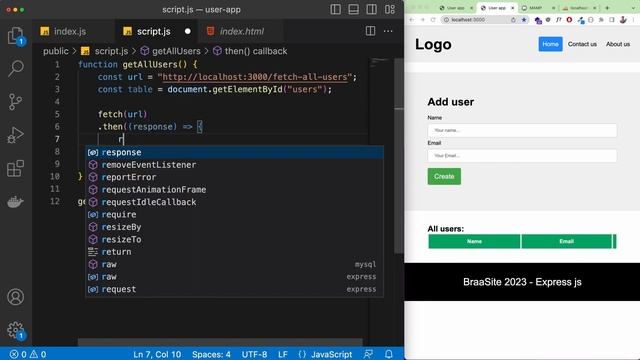This screenshot has height=360, width=640.
Task: Open notifications bell in status bar
Action: tap(389, 354)
